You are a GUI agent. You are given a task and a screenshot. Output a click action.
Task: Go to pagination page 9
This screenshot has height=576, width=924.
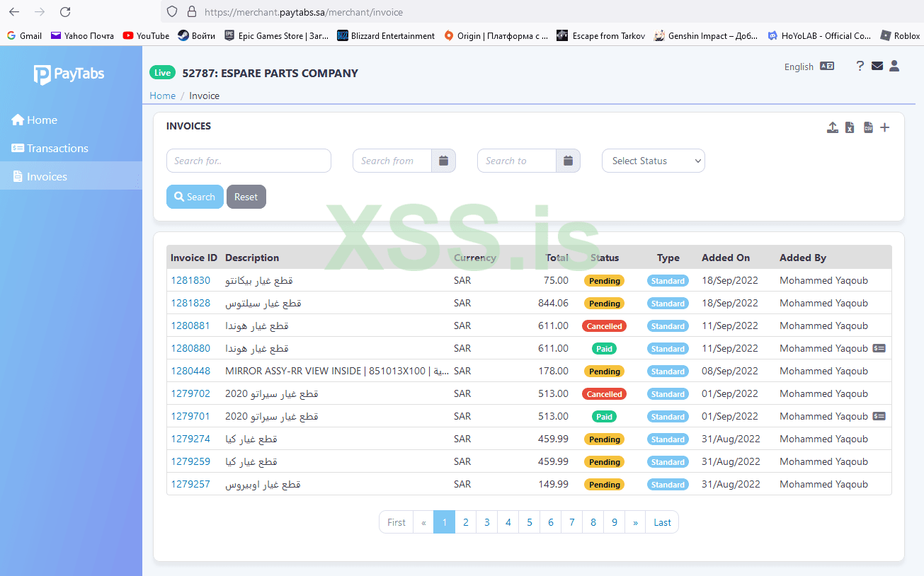point(615,522)
